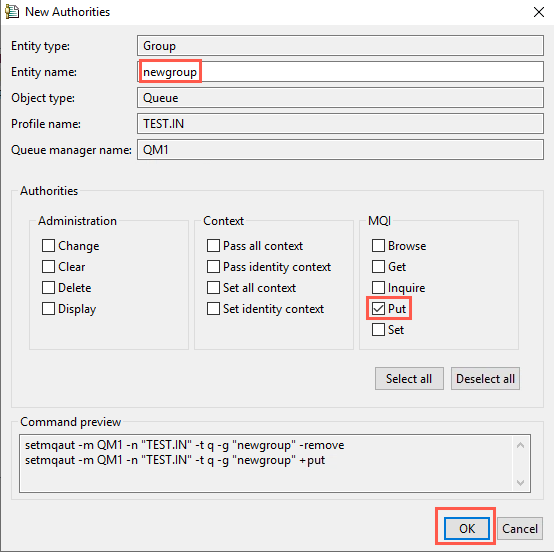Viewport: 554px width, 552px height.
Task: Check Pass identity context
Action: 213,267
